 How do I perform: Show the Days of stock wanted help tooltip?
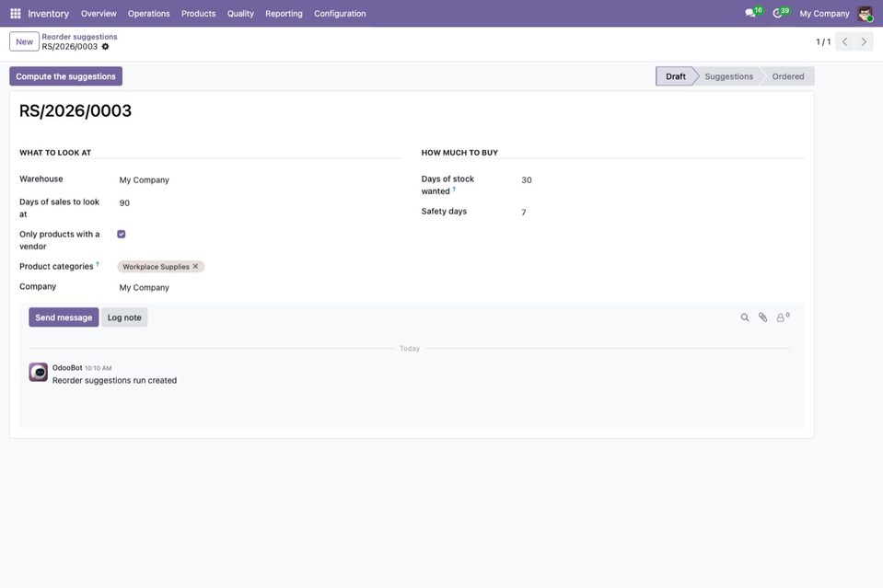pos(454,189)
